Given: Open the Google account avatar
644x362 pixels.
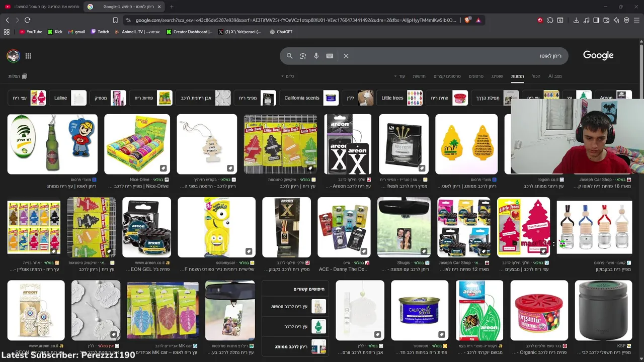Looking at the screenshot, I should [13, 56].
